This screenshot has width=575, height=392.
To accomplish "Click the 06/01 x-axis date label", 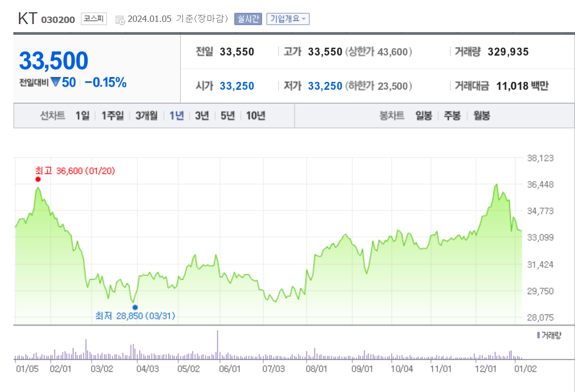I will click(x=230, y=368).
